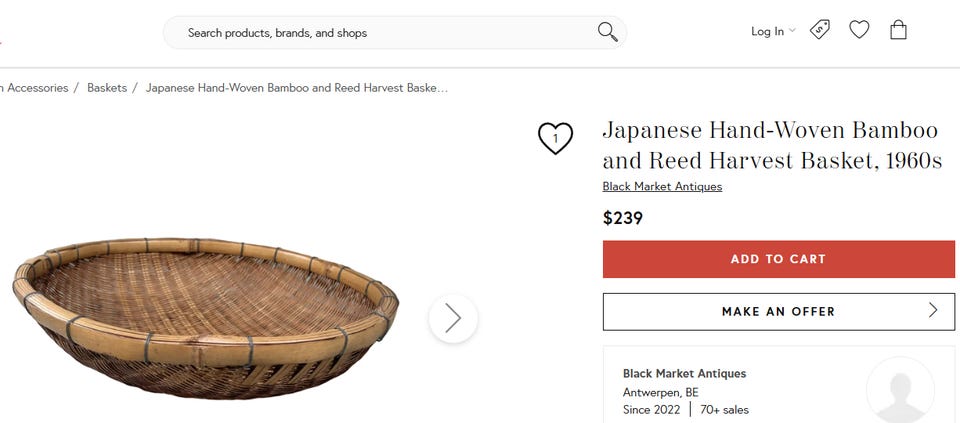This screenshot has width=960, height=423.
Task: Click the Black Market Antiques seller name
Action: click(684, 373)
